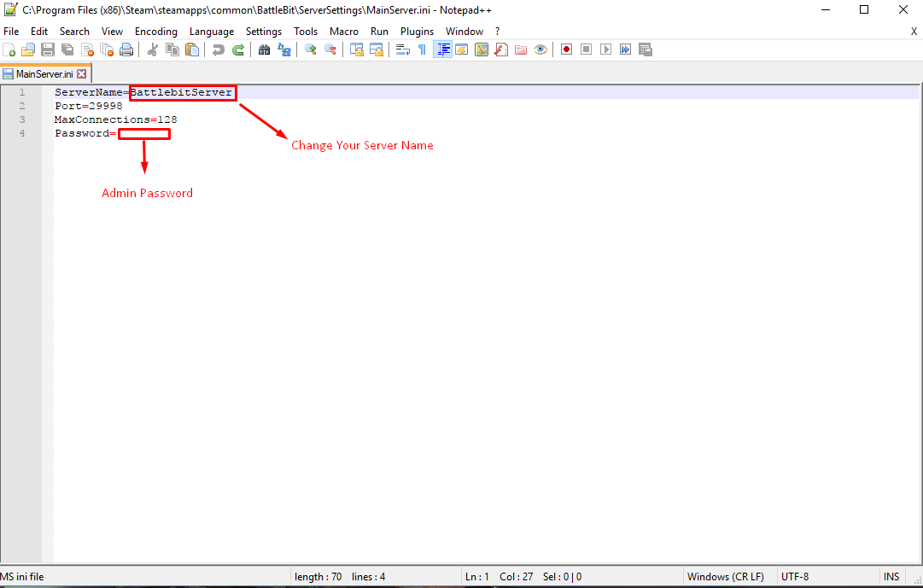Open the Search menu
The image size is (923, 588).
[75, 32]
